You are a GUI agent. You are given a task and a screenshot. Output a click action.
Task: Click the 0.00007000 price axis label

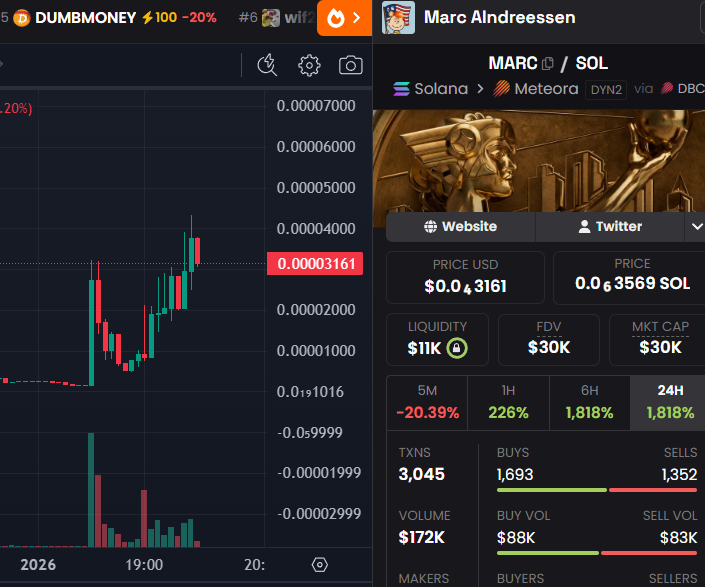(316, 106)
